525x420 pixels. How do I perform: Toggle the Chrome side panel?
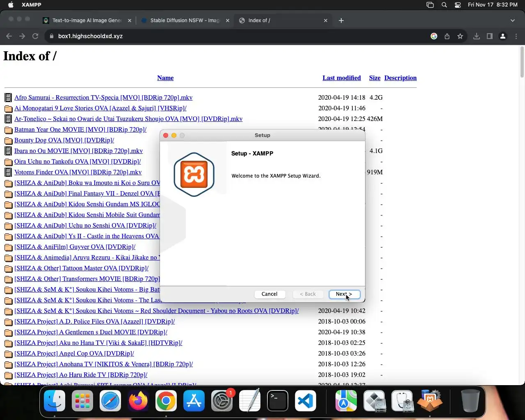click(490, 36)
